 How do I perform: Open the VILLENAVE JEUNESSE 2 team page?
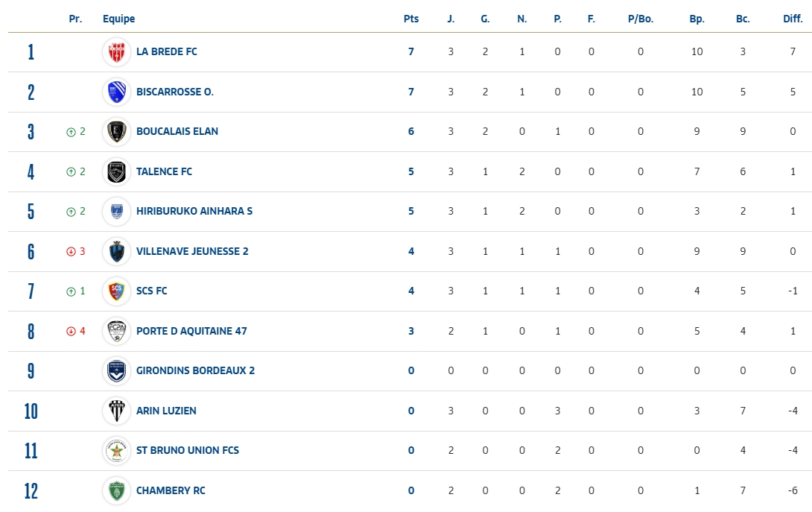coord(192,251)
